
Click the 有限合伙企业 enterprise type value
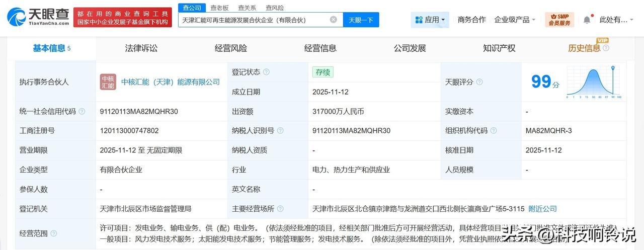click(x=121, y=170)
